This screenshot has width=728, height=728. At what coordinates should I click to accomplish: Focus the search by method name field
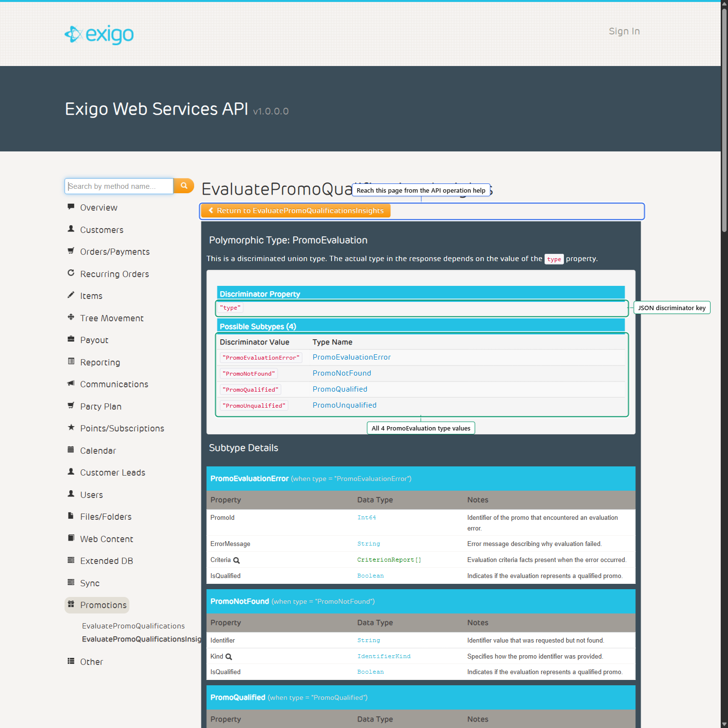[119, 186]
